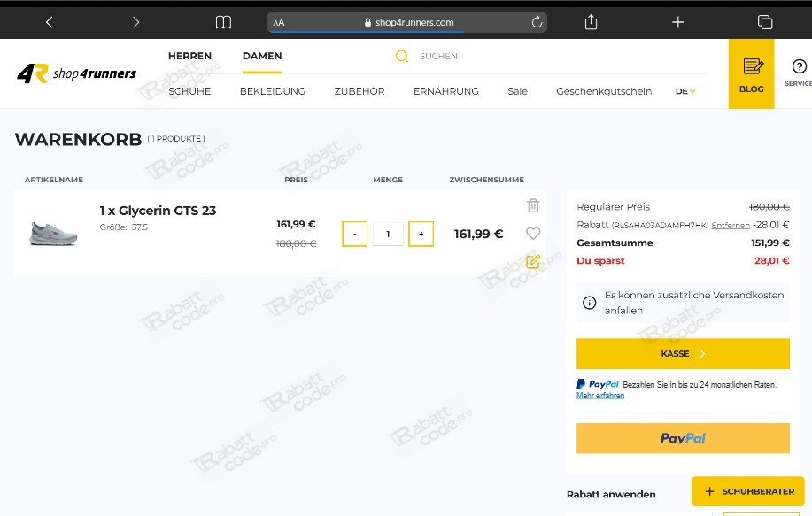Viewport: 812px width, 516px height.
Task: Open the BLOG icon button
Action: pyautogui.click(x=752, y=74)
